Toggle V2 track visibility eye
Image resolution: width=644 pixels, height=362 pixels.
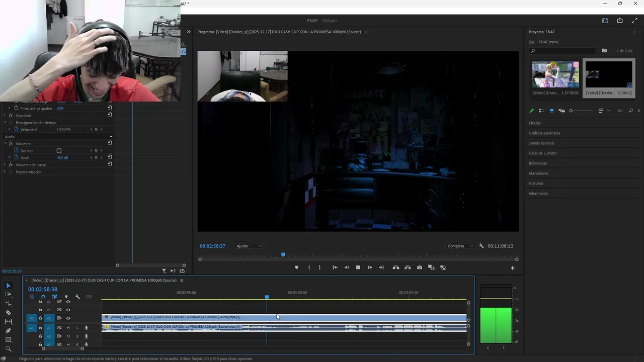pyautogui.click(x=68, y=310)
